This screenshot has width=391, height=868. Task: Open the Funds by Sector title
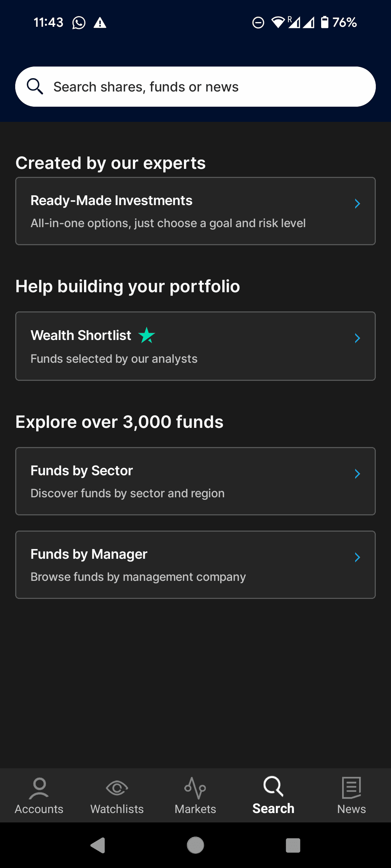[82, 471]
